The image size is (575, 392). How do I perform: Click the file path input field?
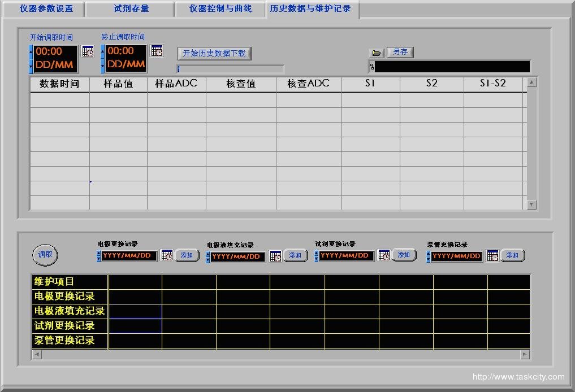pos(452,67)
